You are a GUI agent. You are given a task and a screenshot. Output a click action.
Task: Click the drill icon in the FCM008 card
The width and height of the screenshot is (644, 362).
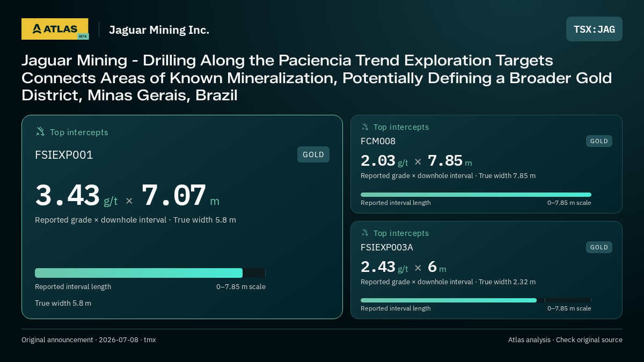[365, 127]
